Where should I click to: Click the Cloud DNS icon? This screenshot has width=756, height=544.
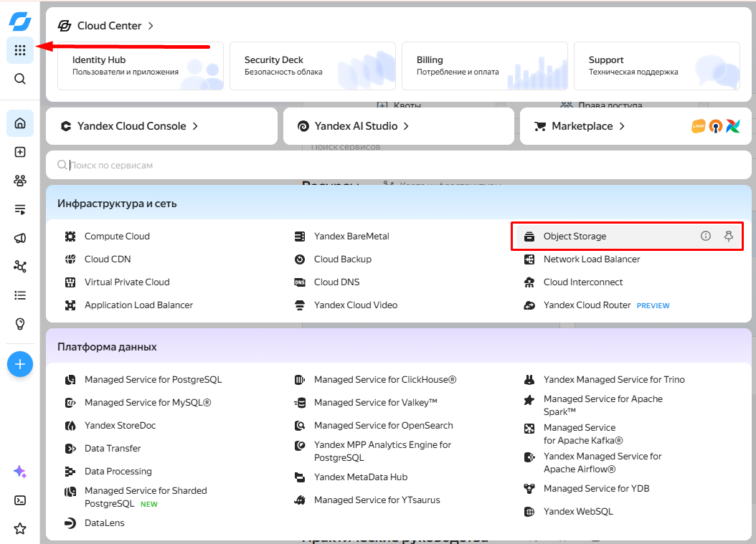click(300, 282)
